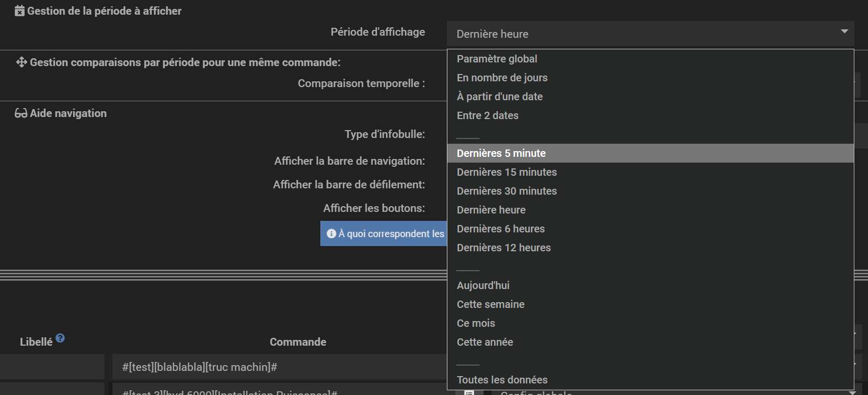Viewport: 868px width, 395px height.
Task: Pick Cette année
Action: (650, 342)
